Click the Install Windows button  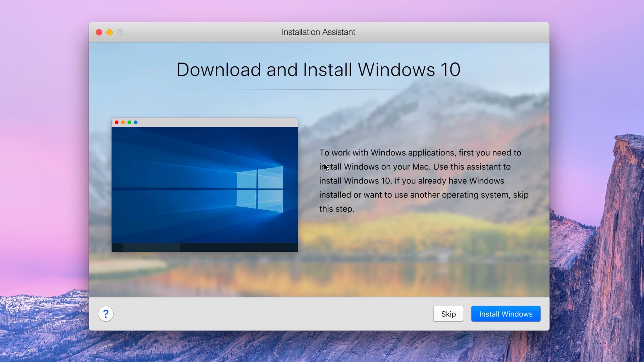point(505,314)
